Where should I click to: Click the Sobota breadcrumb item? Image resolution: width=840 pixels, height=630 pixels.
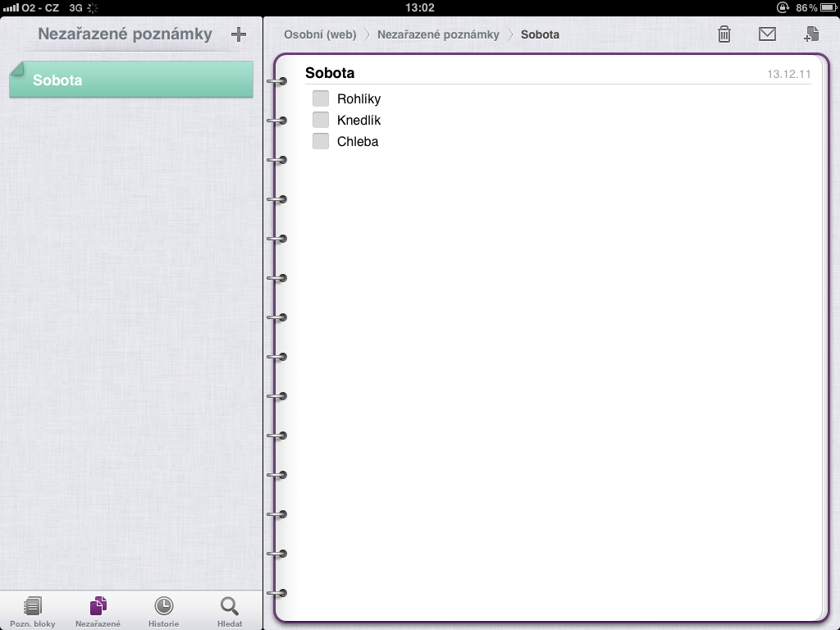pyautogui.click(x=540, y=34)
